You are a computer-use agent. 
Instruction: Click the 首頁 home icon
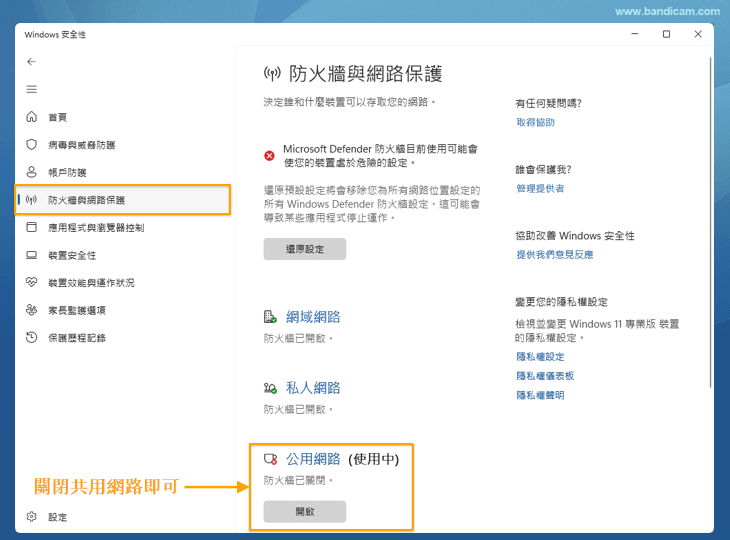point(31,117)
